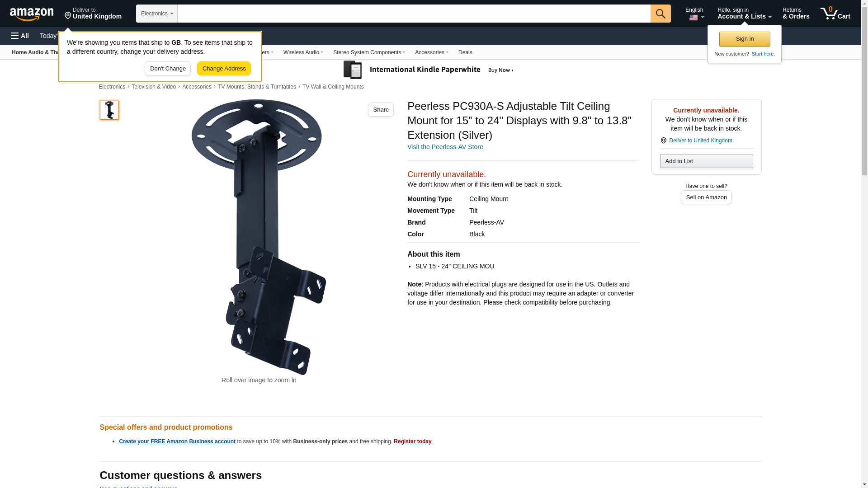This screenshot has width=868, height=488.
Task: Click the Don't Change button
Action: (x=168, y=69)
